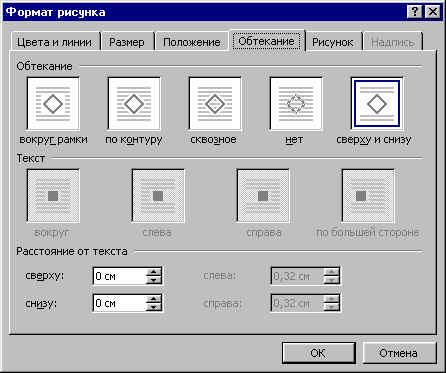Confirm the dialog with OK button

(318, 353)
